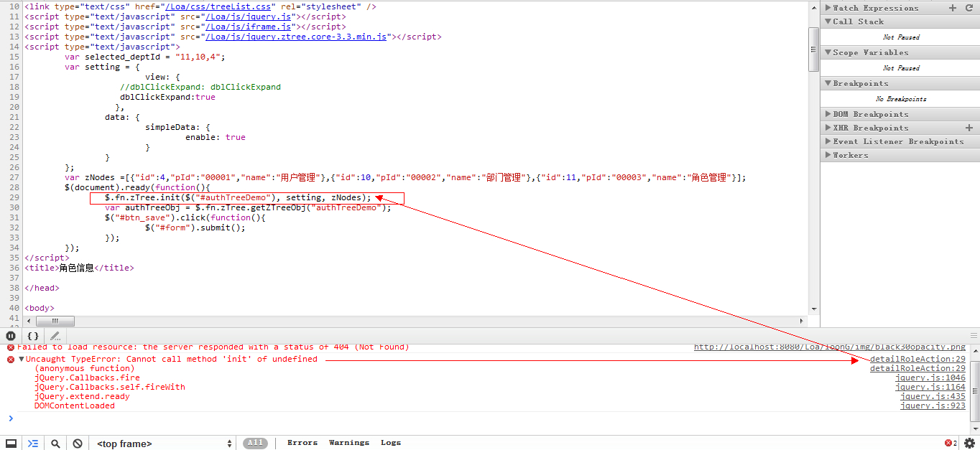Add a watch expression plus icon
The width and height of the screenshot is (980, 450).
(x=953, y=8)
